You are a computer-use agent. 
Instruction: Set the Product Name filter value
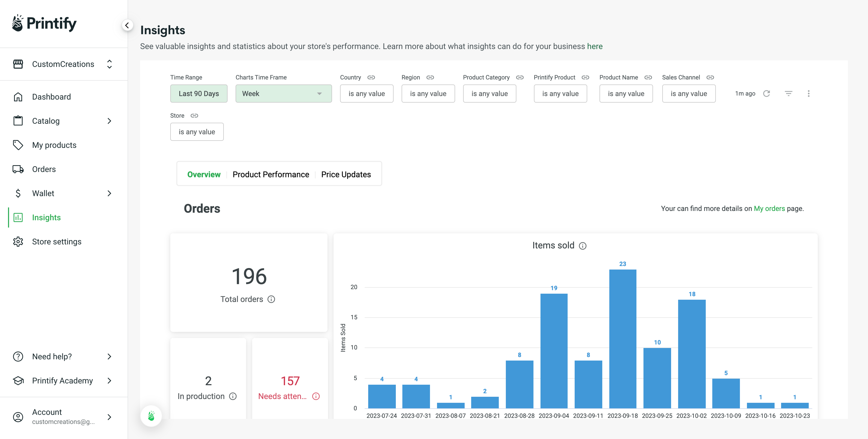(626, 93)
